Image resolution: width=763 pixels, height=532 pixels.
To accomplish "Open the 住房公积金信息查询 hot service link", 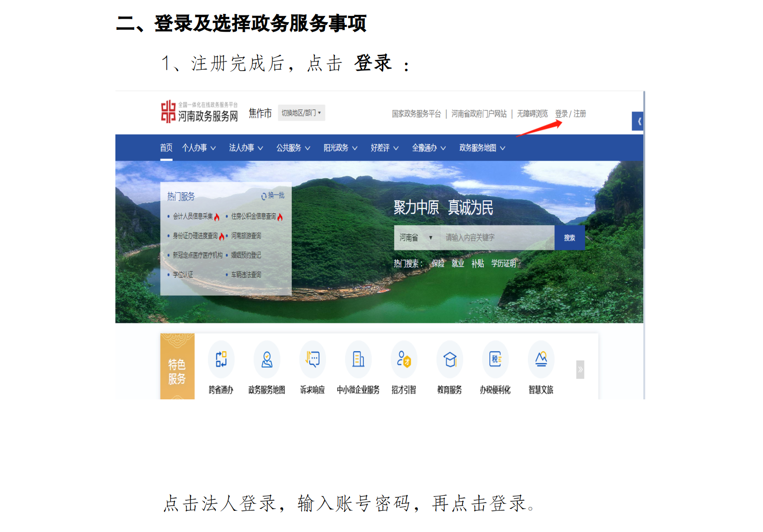I will pyautogui.click(x=253, y=217).
